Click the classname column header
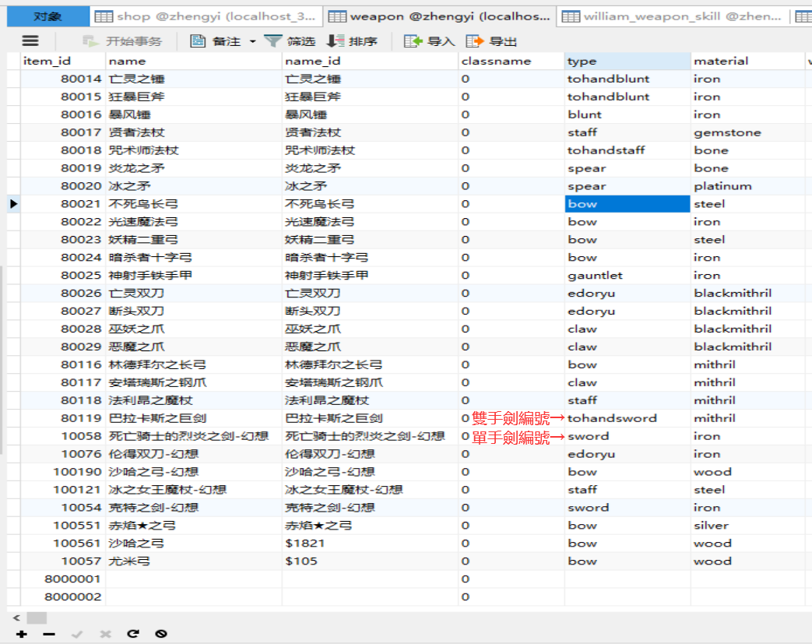This screenshot has width=812, height=644. pos(511,62)
